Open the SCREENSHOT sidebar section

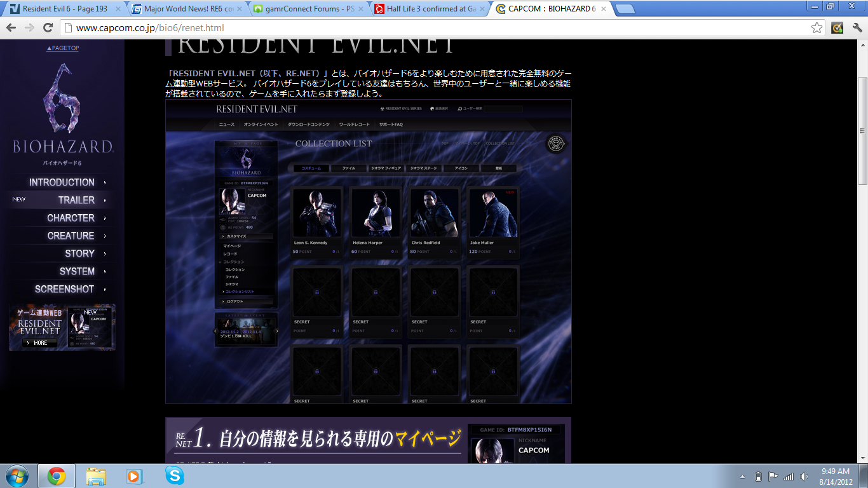64,289
